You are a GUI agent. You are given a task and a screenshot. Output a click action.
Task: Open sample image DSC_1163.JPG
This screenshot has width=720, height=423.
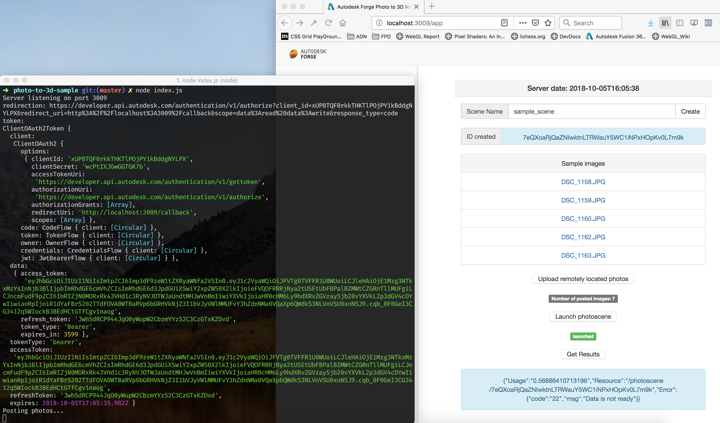coord(583,255)
